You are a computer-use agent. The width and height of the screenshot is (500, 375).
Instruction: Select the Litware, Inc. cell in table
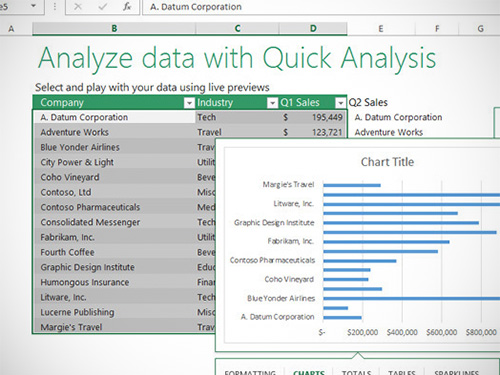(x=114, y=297)
